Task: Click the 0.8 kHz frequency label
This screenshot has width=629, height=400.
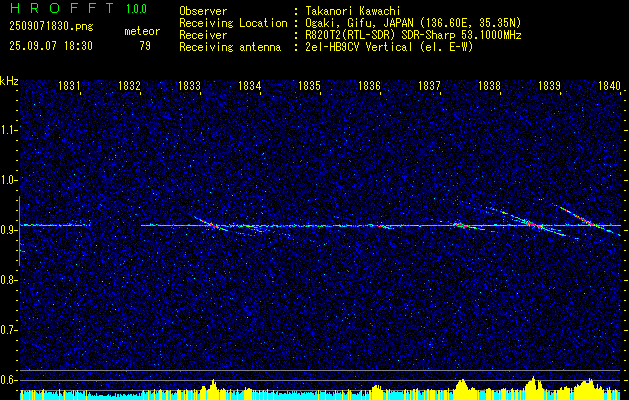Action: 8,280
